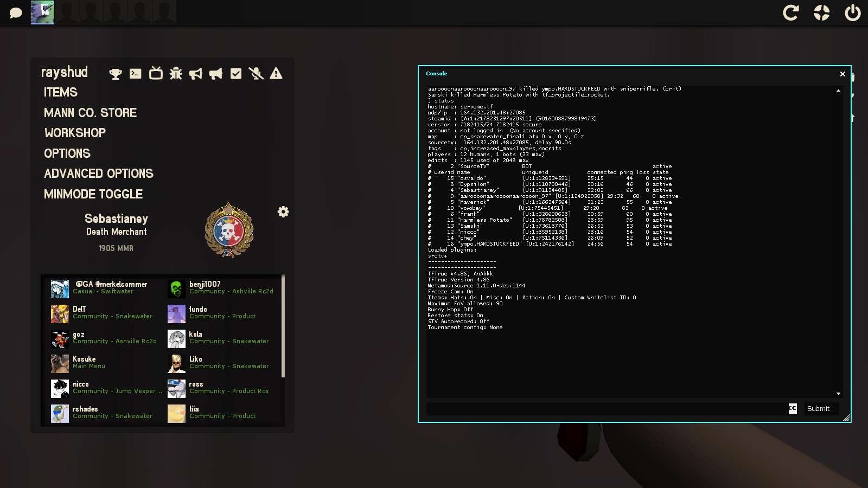Click the DE language indicator in Console
Image resolution: width=868 pixels, height=488 pixels.
[x=793, y=408]
